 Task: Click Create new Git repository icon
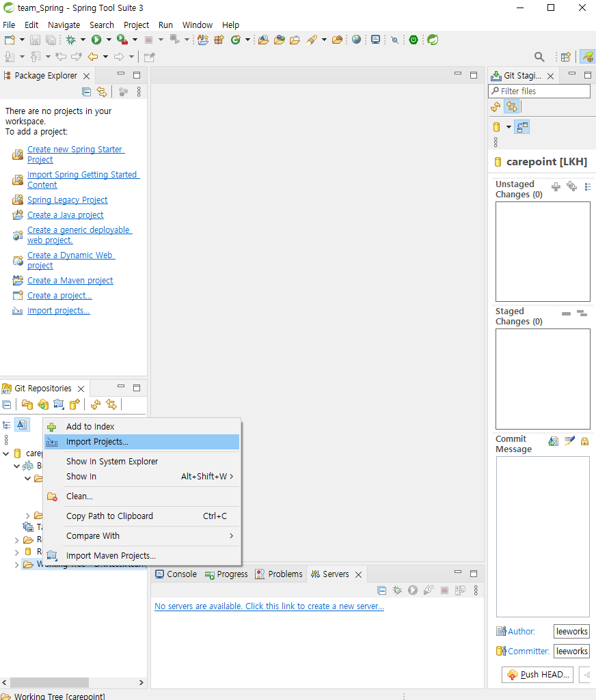pyautogui.click(x=74, y=404)
